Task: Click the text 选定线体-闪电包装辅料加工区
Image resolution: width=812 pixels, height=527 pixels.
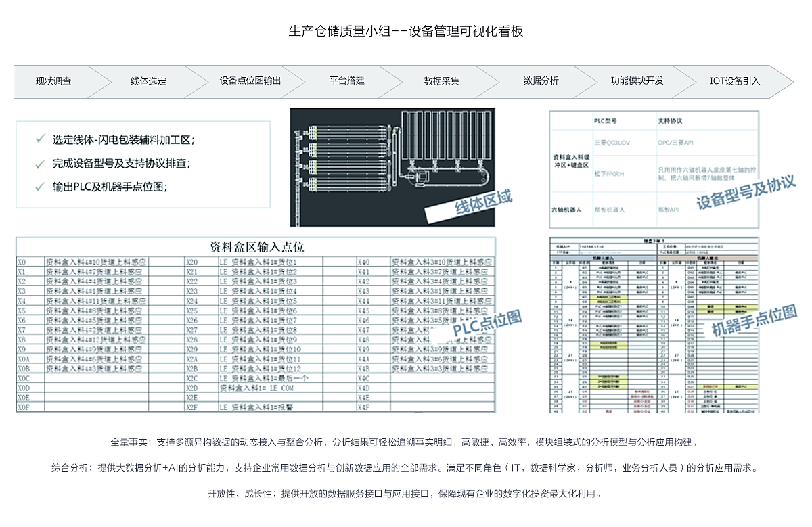Action: pos(125,140)
